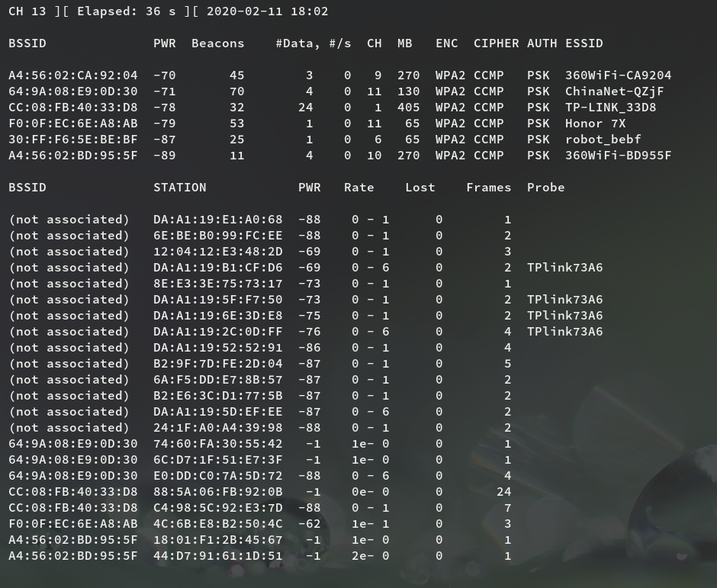Click the Frames column header
The image size is (717, 588).
pos(488,188)
